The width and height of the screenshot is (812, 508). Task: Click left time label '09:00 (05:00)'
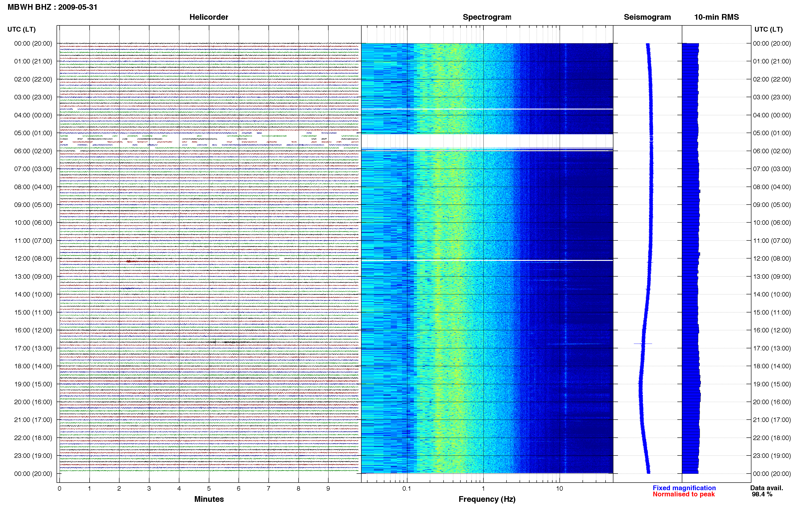(x=33, y=205)
